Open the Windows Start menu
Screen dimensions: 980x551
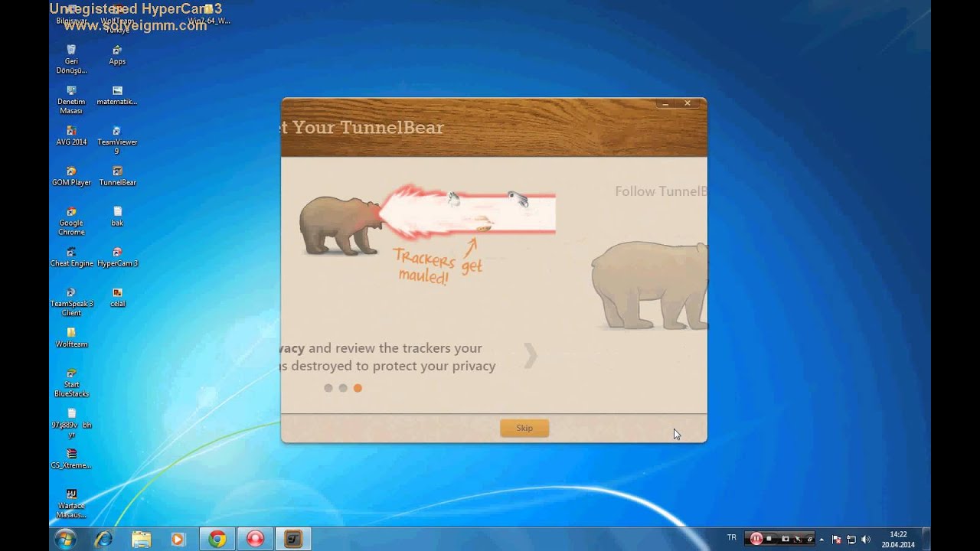point(65,539)
